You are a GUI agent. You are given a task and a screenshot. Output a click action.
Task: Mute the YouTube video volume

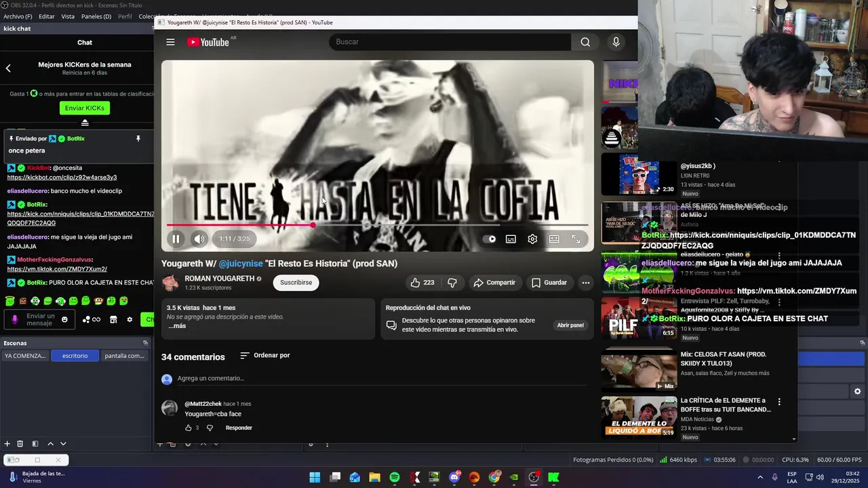[x=199, y=239]
